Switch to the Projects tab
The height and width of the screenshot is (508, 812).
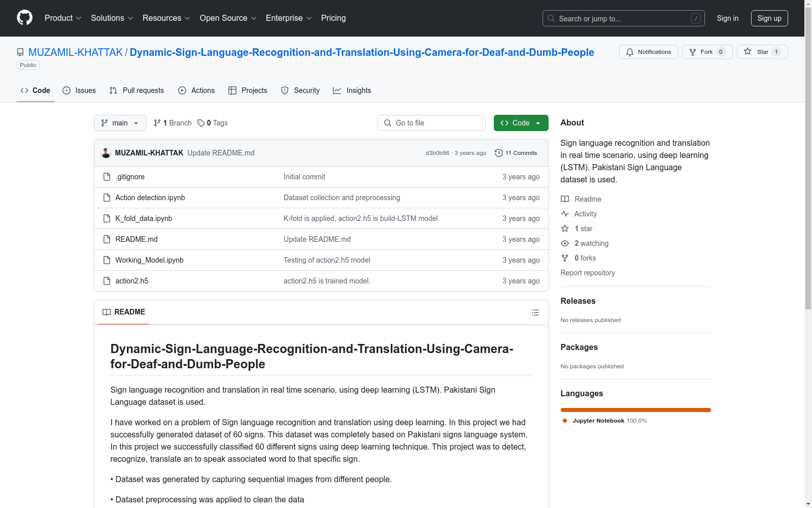248,90
